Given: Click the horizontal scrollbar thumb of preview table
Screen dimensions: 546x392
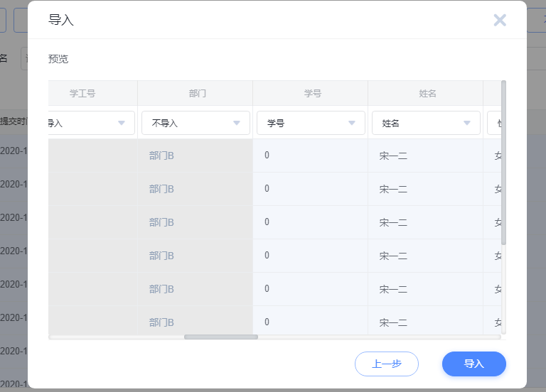Looking at the screenshot, I should click(221, 337).
